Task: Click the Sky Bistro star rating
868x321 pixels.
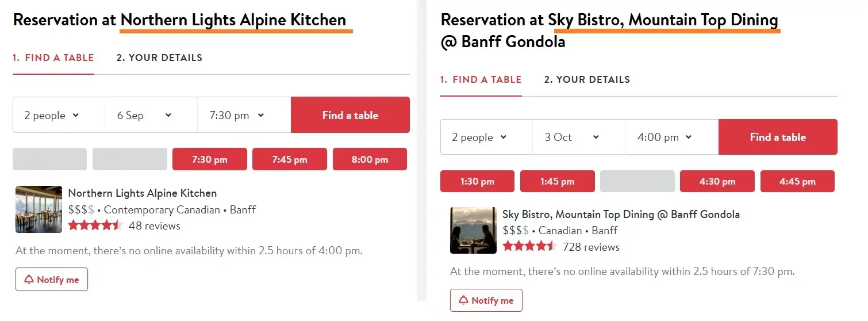Action: tap(530, 246)
